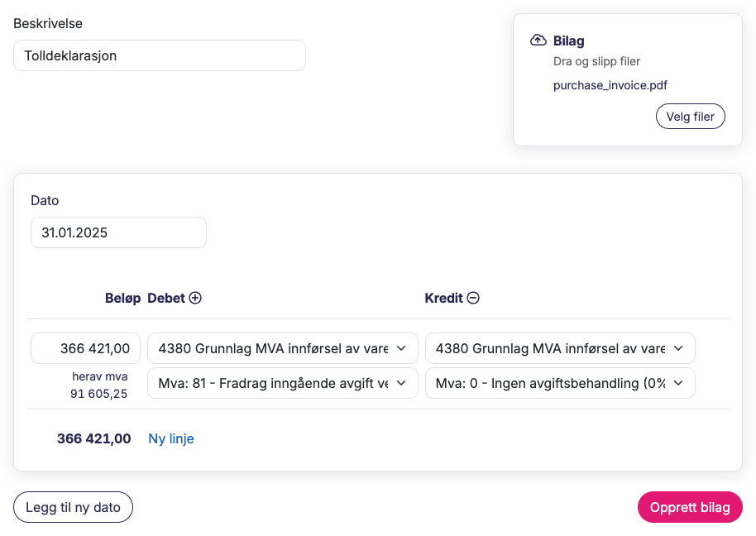Click the Opprett bilag button
Viewport: 756px width, 536px height.
point(690,507)
